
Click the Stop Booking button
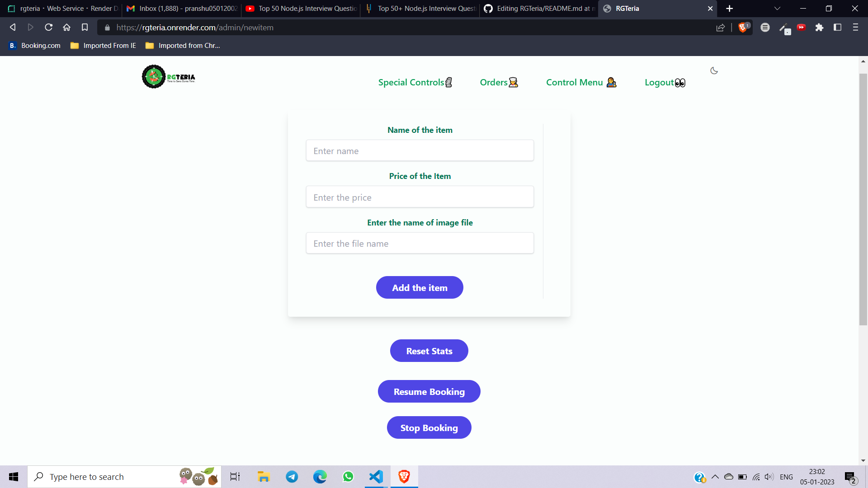pos(429,427)
